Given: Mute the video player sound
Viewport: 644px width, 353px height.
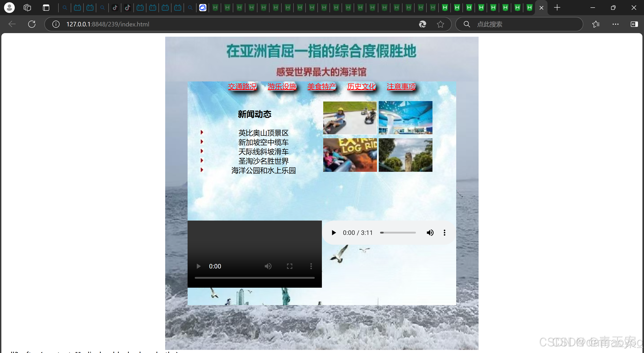Looking at the screenshot, I should (268, 266).
